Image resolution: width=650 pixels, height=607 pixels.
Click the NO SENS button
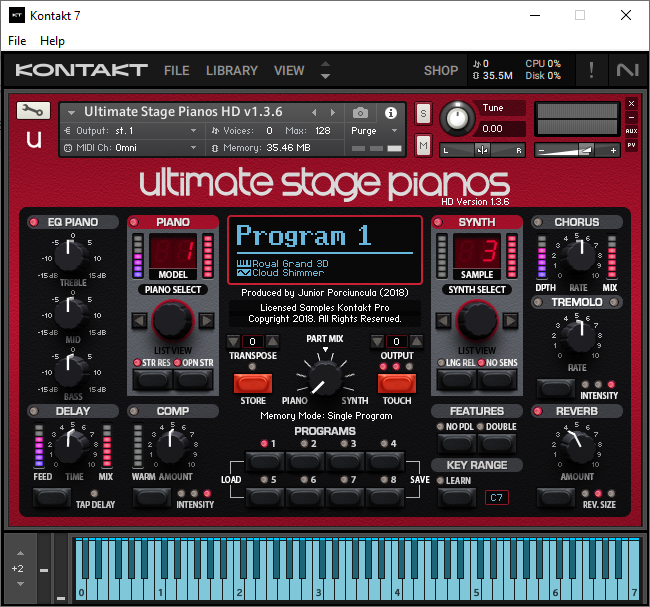click(497, 379)
